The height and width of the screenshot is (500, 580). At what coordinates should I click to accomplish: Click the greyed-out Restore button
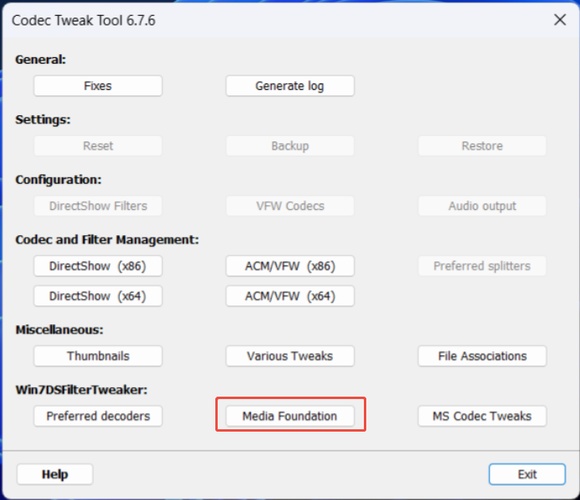(482, 146)
